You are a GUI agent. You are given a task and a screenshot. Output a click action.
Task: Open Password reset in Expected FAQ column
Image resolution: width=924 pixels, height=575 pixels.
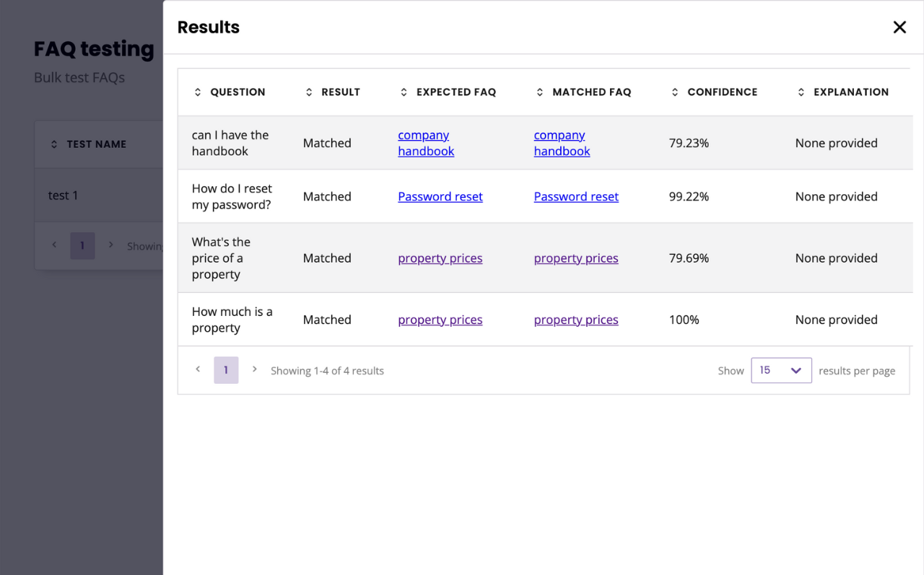pyautogui.click(x=440, y=196)
